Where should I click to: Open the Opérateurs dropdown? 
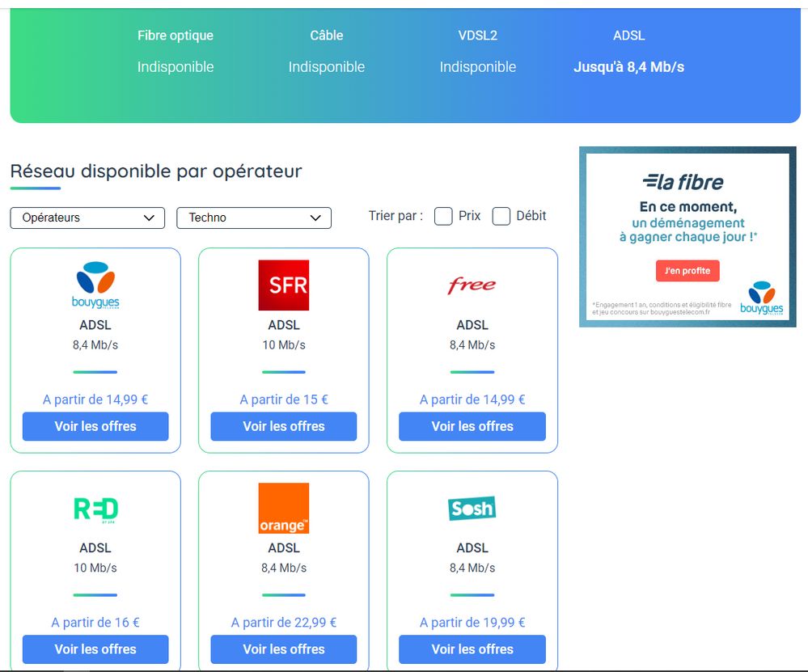tap(87, 218)
